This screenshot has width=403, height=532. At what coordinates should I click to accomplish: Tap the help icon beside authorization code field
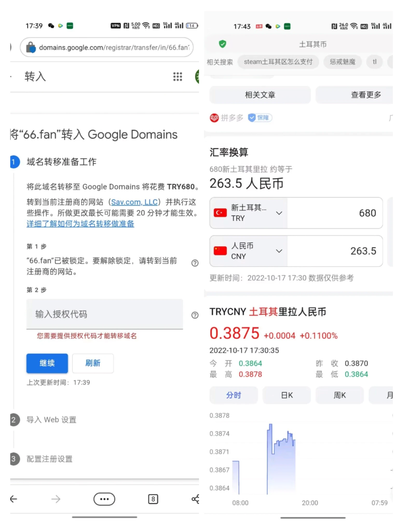click(195, 315)
